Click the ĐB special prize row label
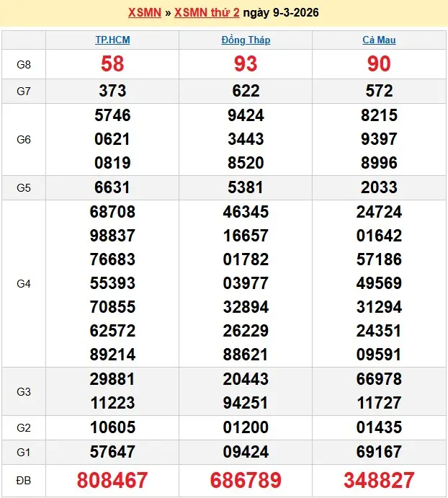 point(24,479)
